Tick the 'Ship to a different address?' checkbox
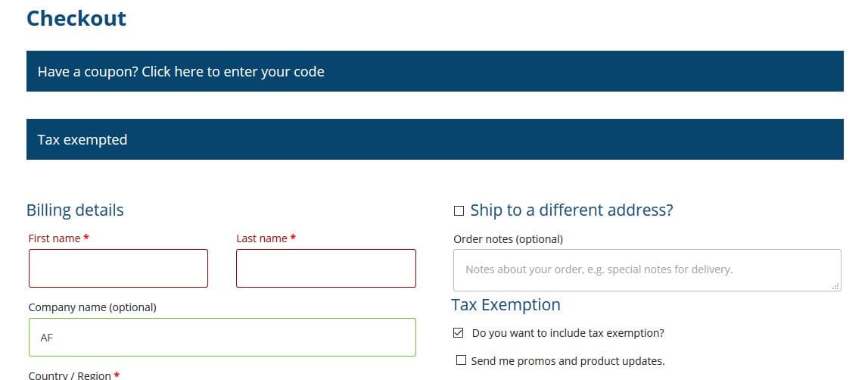This screenshot has height=380, width=868. pos(459,211)
